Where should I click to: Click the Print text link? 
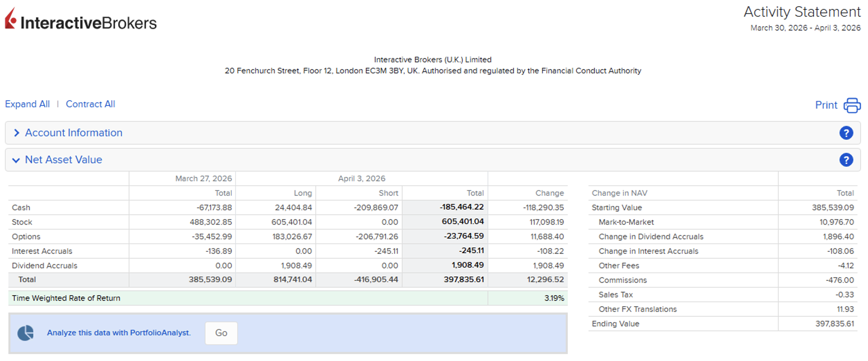826,105
